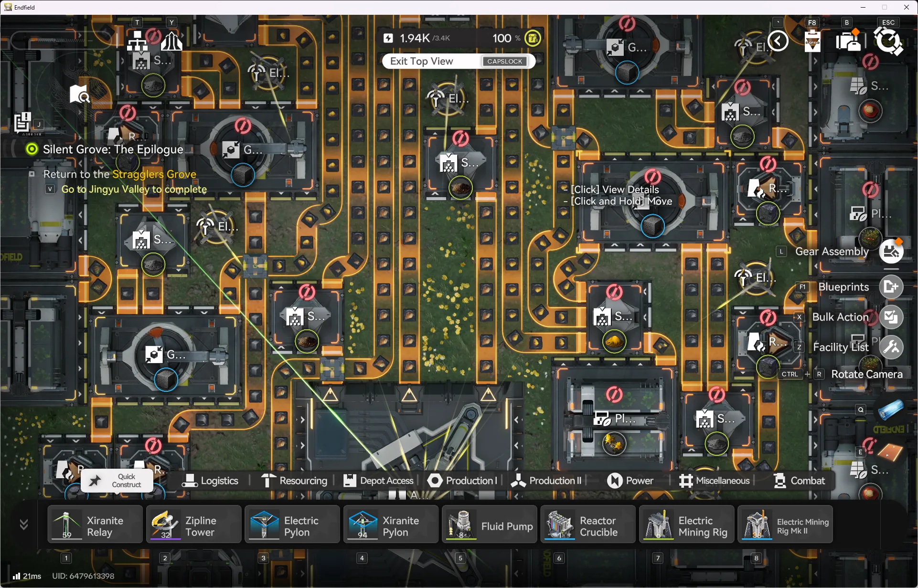Toggle tracking on Silent Grove quest marker
The image size is (918, 588).
point(32,149)
